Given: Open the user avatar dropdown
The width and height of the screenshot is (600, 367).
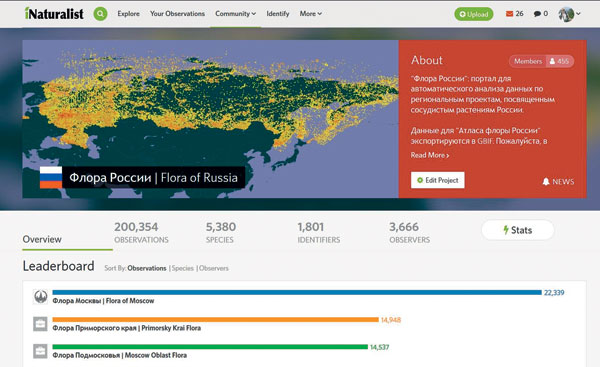Looking at the screenshot, I should 569,14.
